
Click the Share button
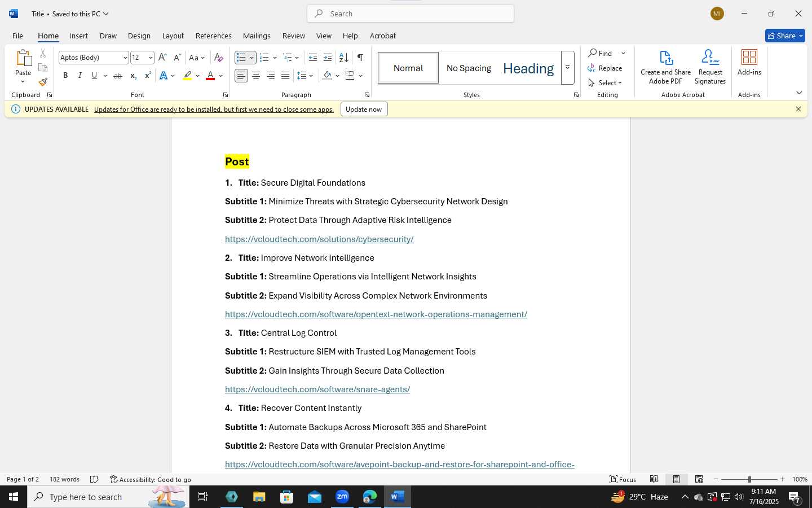(785, 36)
